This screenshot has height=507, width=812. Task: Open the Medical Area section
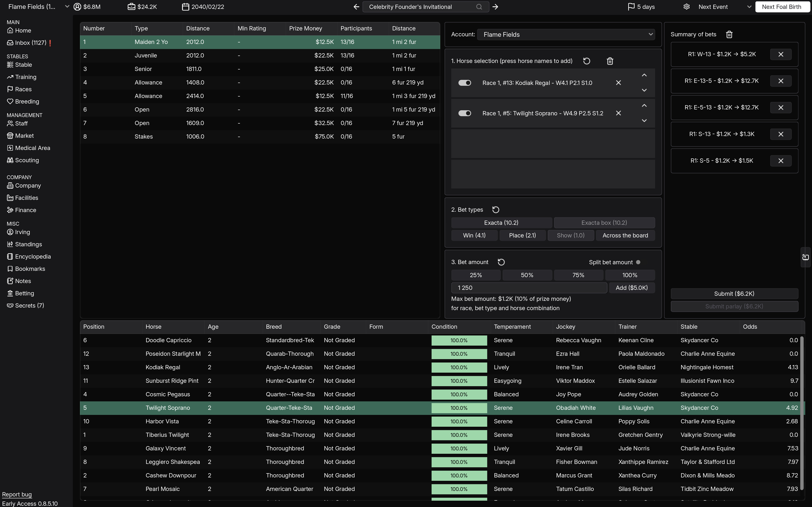[x=32, y=147]
